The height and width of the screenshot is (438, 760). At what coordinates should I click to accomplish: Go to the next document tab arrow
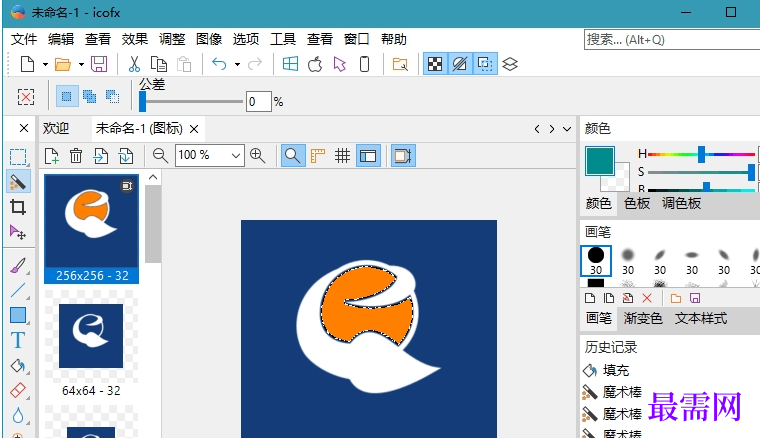[552, 129]
